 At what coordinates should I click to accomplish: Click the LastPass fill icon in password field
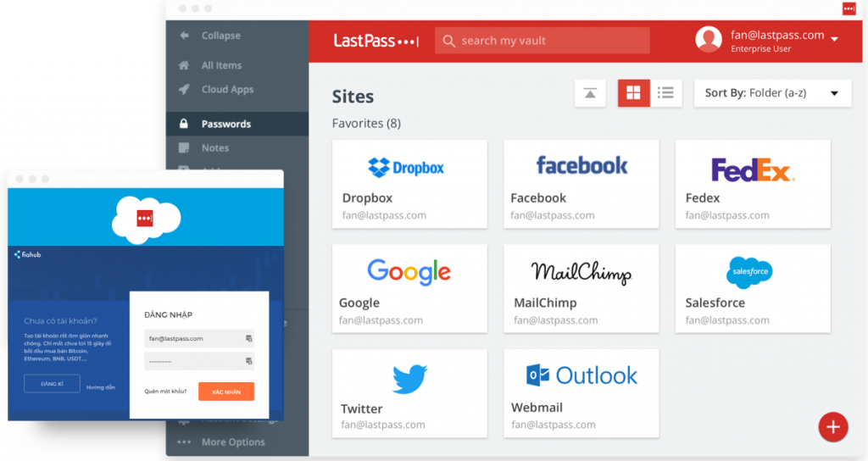pyautogui.click(x=248, y=362)
